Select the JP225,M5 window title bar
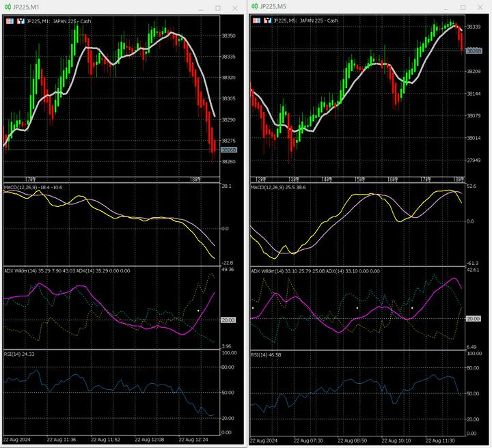This screenshot has height=448, width=492. point(355,8)
